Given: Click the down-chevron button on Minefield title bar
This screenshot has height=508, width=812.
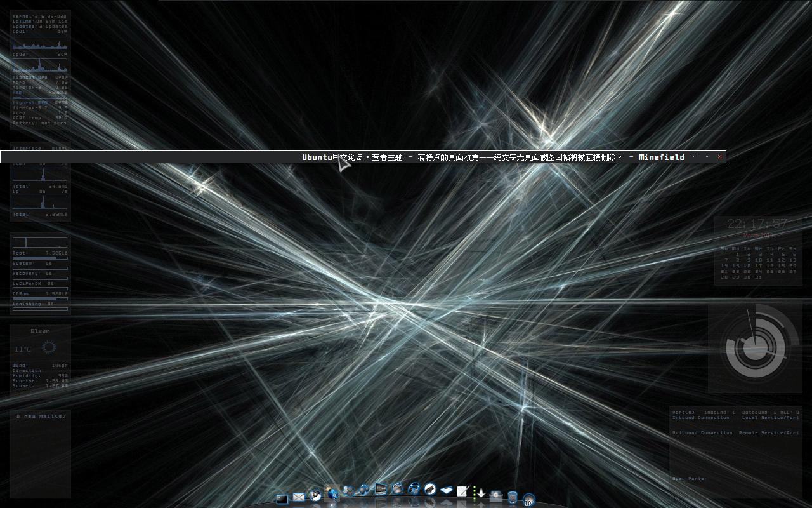Looking at the screenshot, I should click(695, 157).
